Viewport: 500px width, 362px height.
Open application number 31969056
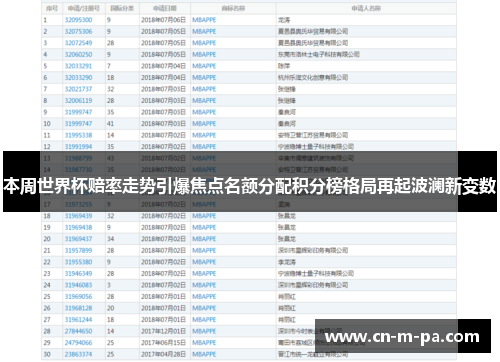pyautogui.click(x=78, y=297)
